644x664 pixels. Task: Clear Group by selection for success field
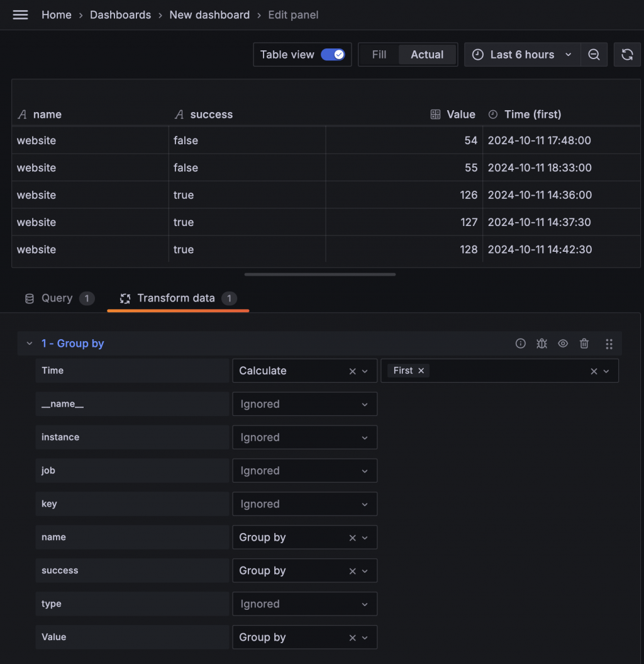pyautogui.click(x=352, y=571)
